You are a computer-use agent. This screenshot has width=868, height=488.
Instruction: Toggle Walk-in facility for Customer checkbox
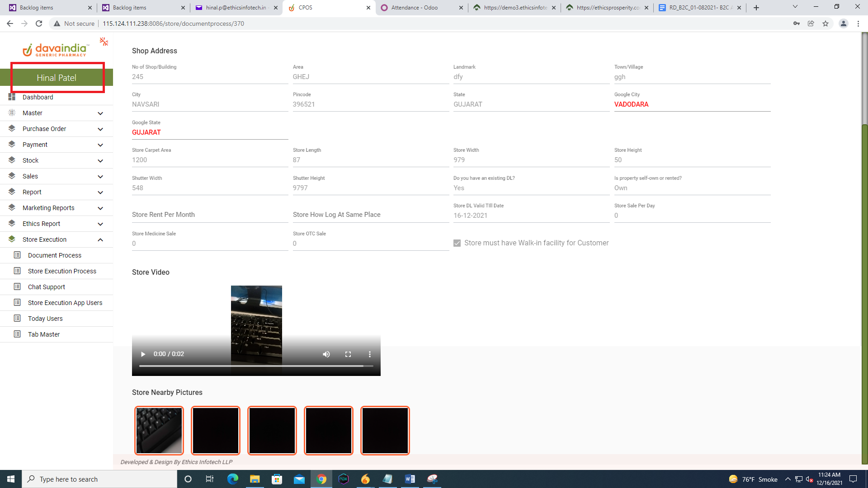click(457, 243)
